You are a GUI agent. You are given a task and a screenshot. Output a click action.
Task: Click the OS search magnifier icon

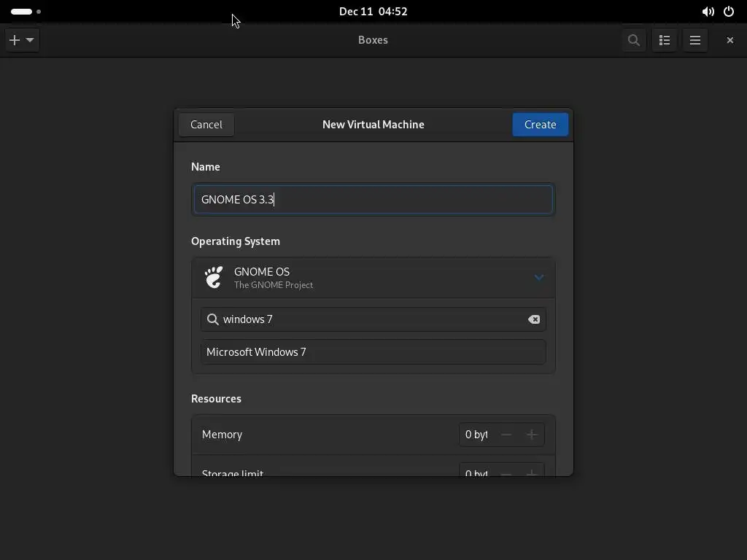click(x=212, y=319)
